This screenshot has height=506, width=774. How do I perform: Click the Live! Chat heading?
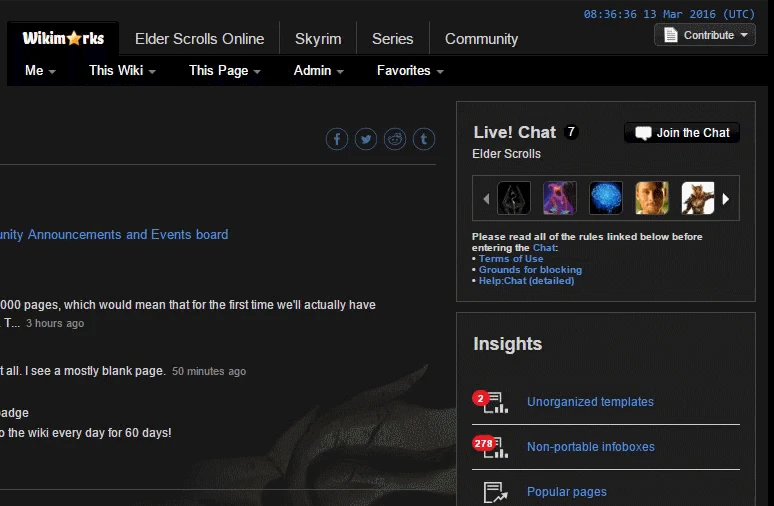[515, 132]
